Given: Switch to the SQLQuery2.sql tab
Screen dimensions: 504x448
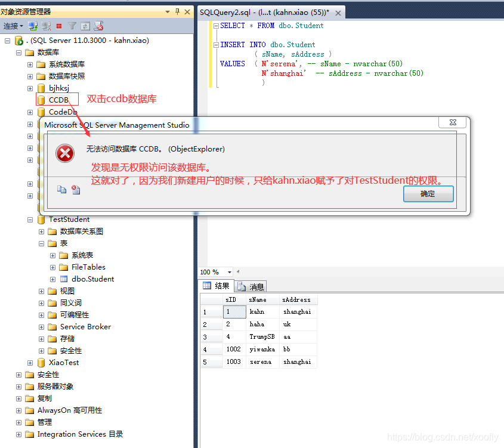Looking at the screenshot, I should [264, 13].
